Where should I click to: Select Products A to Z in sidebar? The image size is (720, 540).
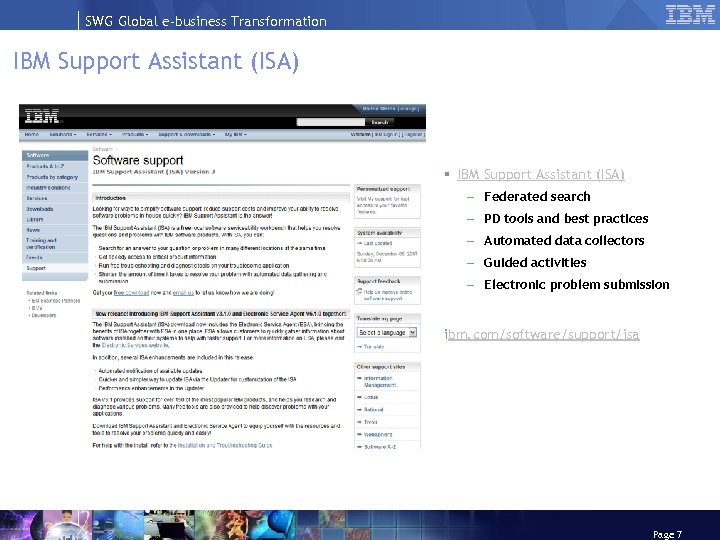[x=55, y=166]
